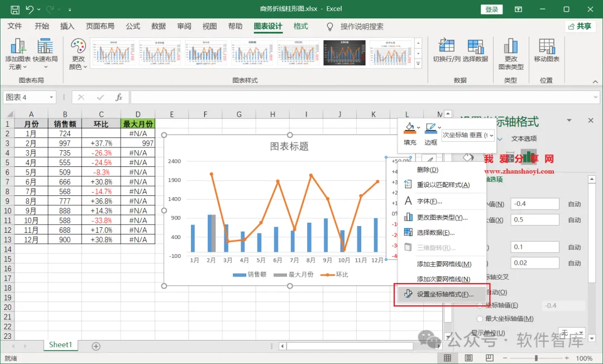Choose 更改图表类型(Y)... in context menu
The width and height of the screenshot is (603, 364).
[x=442, y=217]
